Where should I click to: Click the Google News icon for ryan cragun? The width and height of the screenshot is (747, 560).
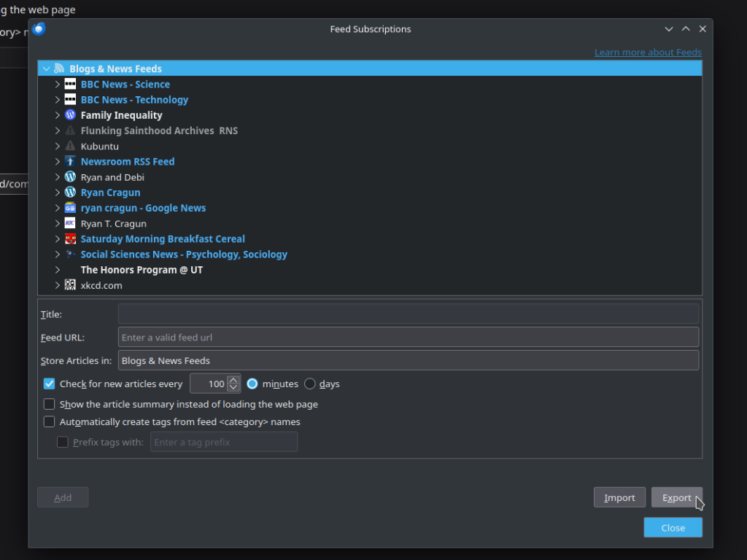(70, 208)
